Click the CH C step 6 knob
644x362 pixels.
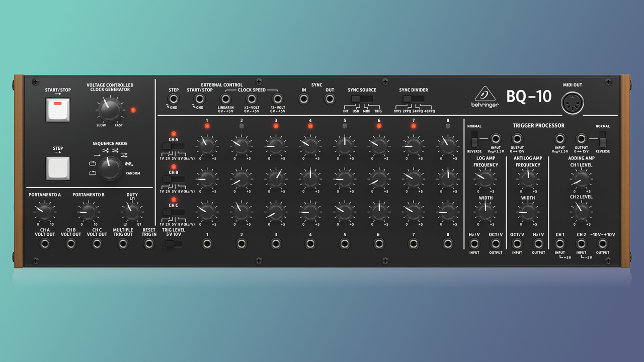tap(379, 211)
